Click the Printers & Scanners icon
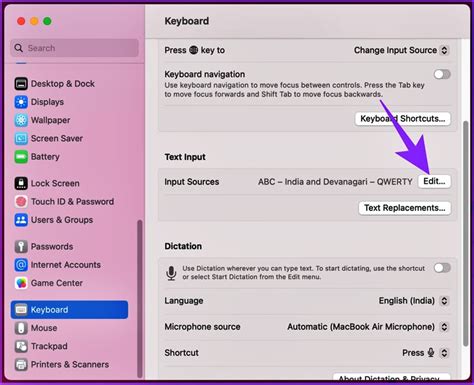Screen dimensions: 474x385 pos(21,364)
